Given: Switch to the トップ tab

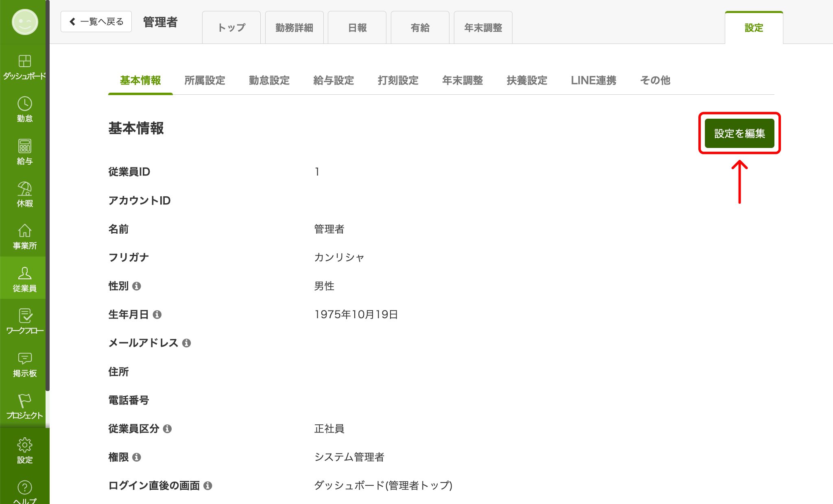Looking at the screenshot, I should (231, 28).
